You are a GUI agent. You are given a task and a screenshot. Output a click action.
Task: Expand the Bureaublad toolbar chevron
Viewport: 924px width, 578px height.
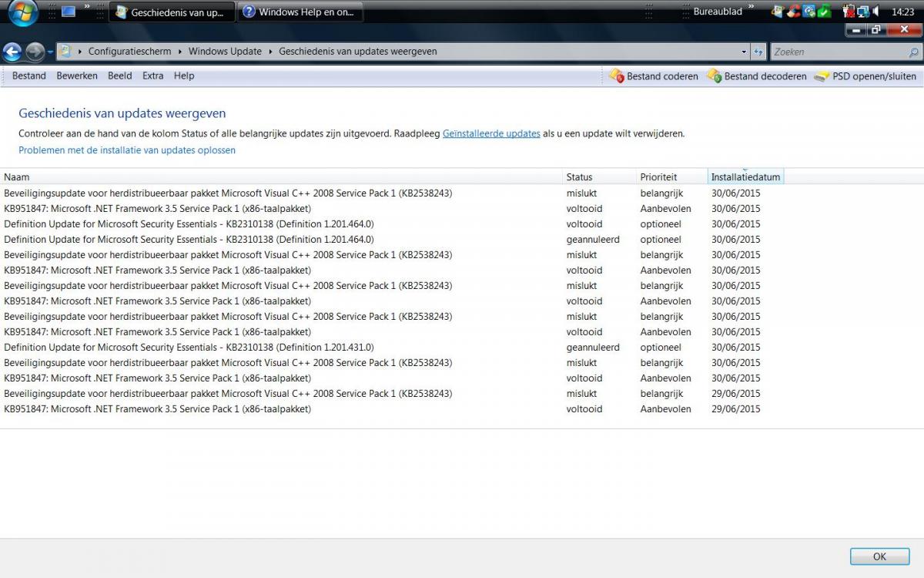pos(751,8)
